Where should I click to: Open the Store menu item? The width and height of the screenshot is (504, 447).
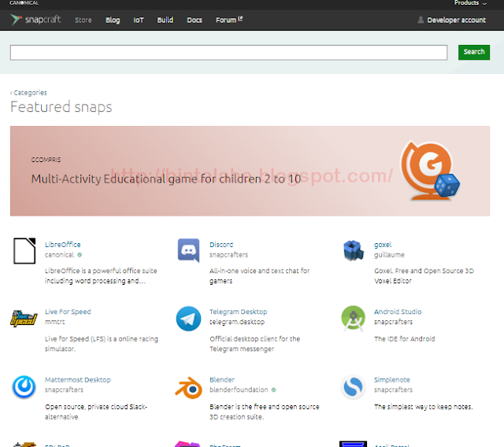click(x=83, y=20)
